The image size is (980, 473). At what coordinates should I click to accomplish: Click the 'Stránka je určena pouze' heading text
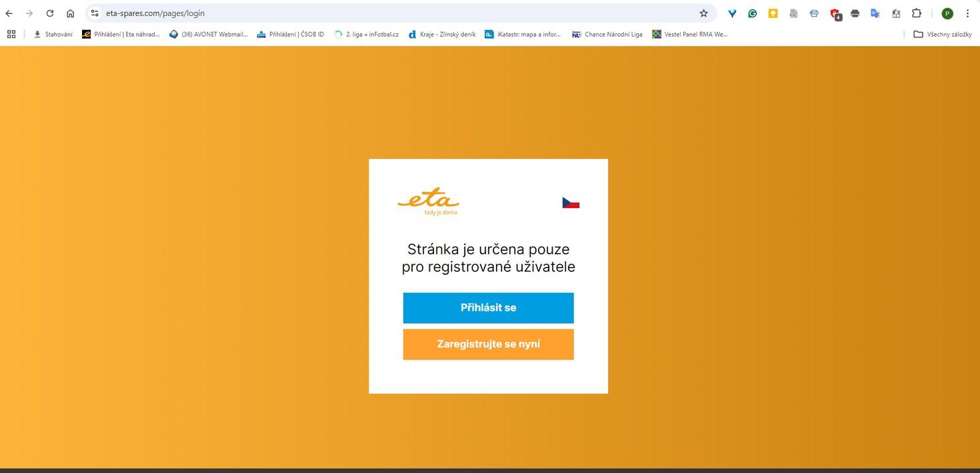click(x=488, y=250)
